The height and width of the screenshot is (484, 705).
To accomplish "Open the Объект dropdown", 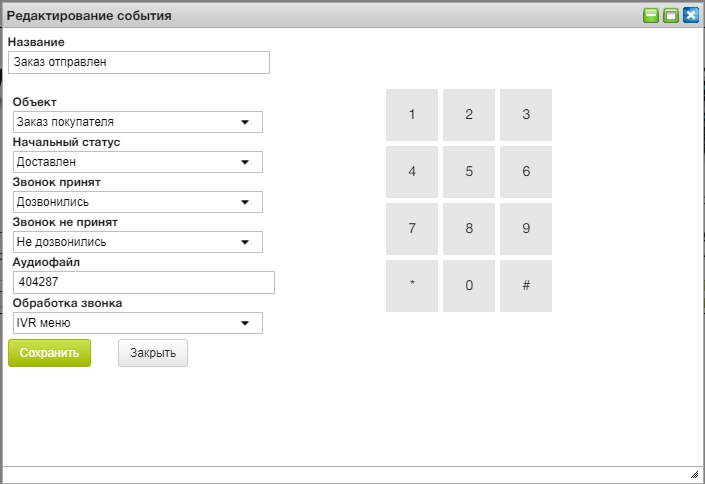I will tap(137, 122).
